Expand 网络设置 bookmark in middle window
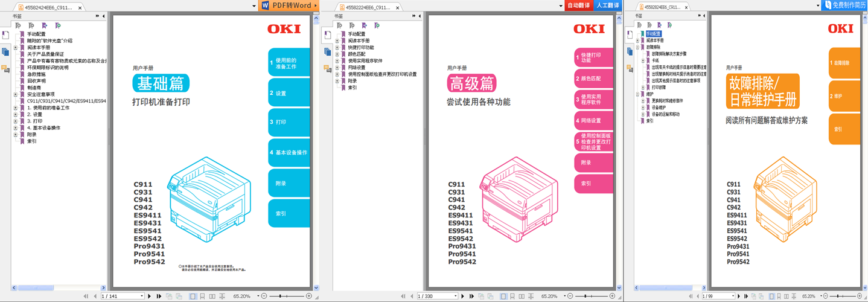Viewport: 868px width, 302px height. point(337,68)
